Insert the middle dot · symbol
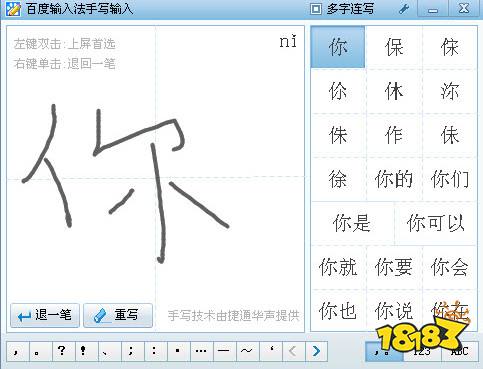483x369 pixels. click(178, 351)
